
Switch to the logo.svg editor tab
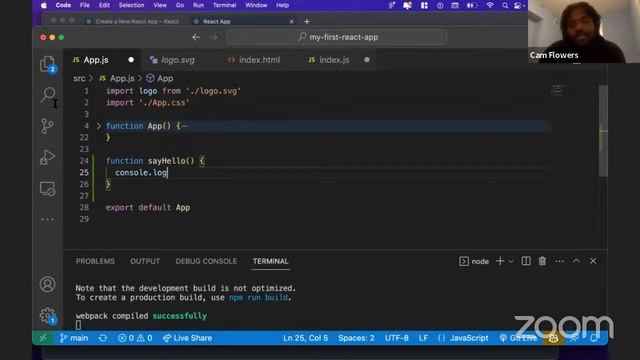(178, 60)
